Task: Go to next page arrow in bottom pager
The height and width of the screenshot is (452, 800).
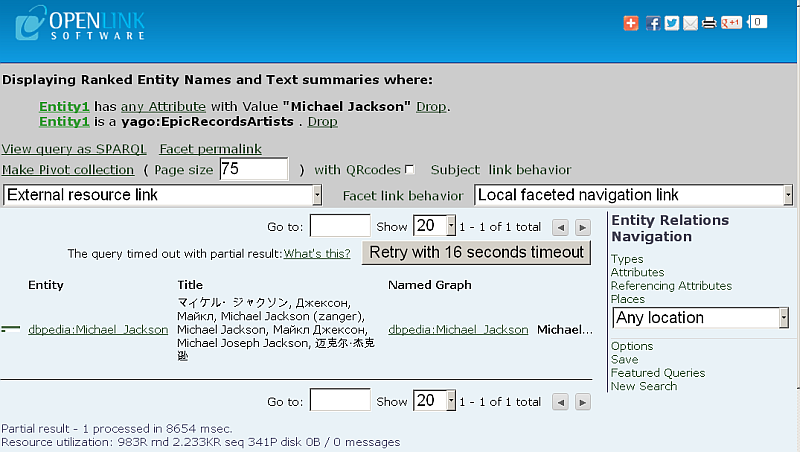Action: point(583,402)
